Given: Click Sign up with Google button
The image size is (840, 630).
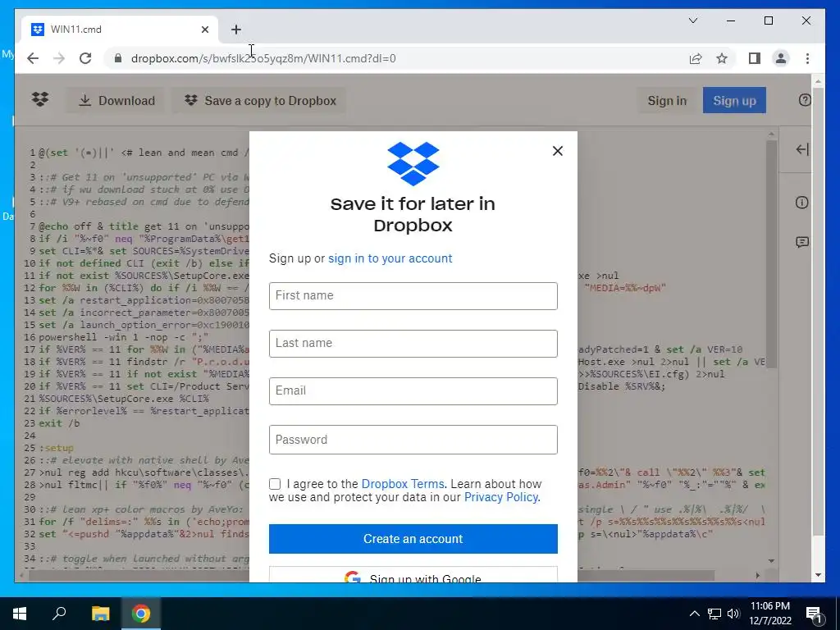Looking at the screenshot, I should (x=413, y=575).
